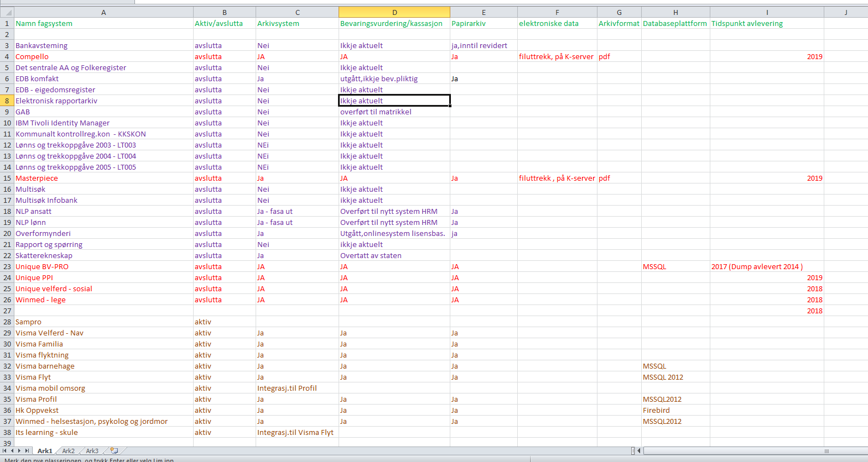Select row 1 header
The height and width of the screenshot is (462, 868).
coord(7,23)
